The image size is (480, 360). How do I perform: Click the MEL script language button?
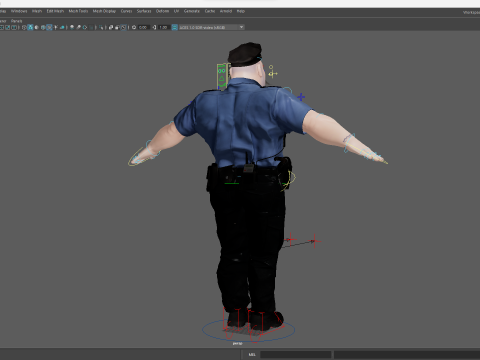click(x=252, y=354)
